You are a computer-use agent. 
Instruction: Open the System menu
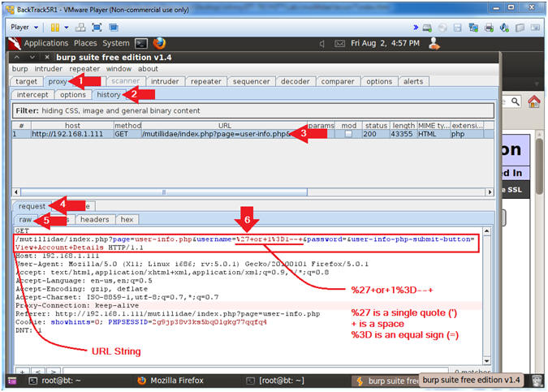click(x=115, y=43)
